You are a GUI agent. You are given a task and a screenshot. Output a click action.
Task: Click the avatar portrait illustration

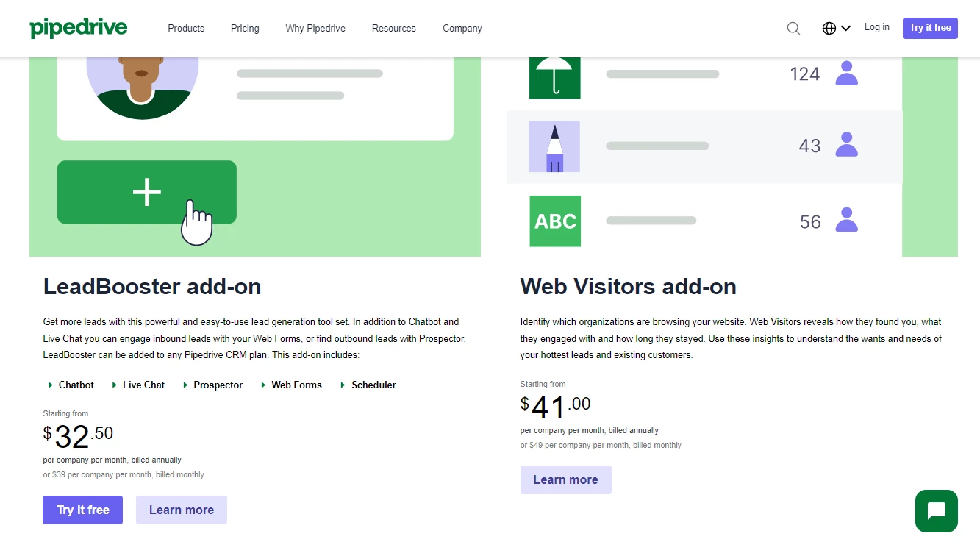142,88
